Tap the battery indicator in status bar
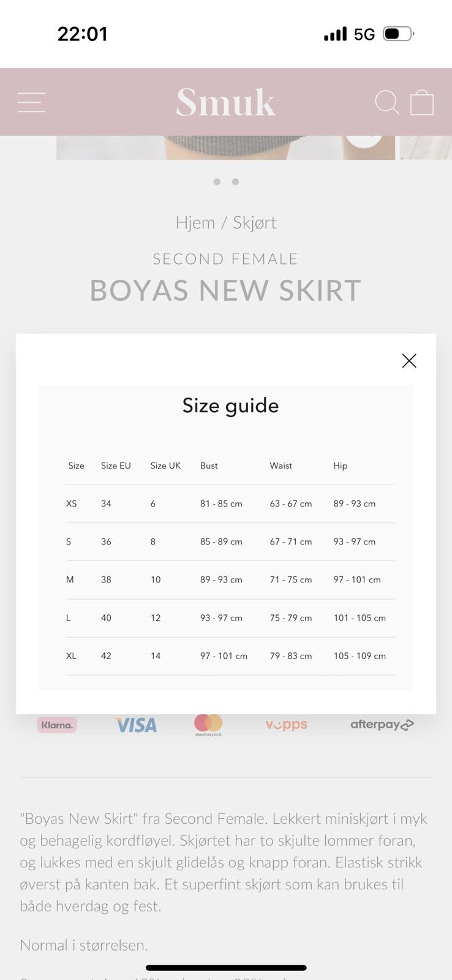 (398, 34)
